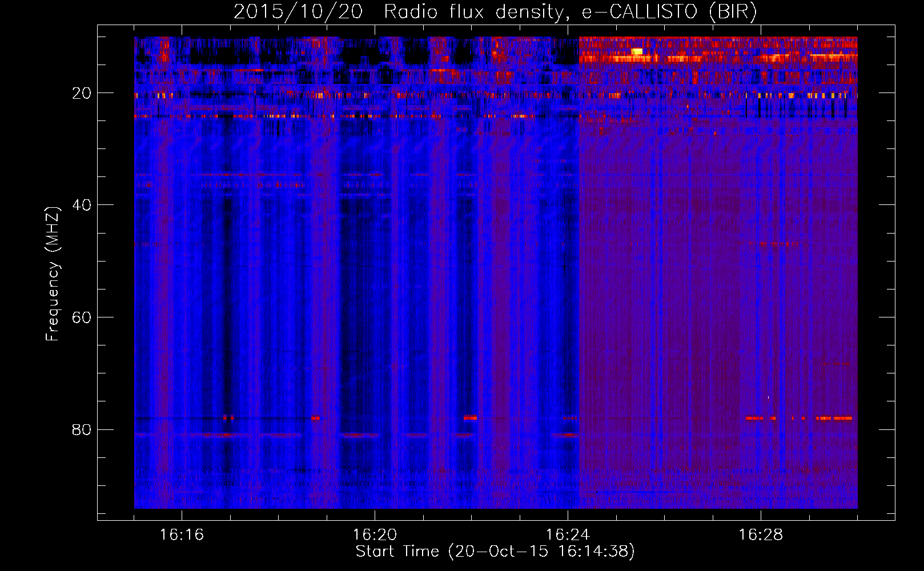Click the "Frequency (MHZ)" y-axis label
This screenshot has height=571, width=924.
[x=52, y=274]
